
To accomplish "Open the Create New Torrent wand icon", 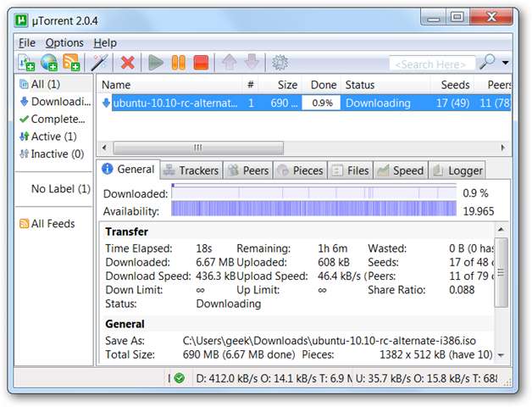I will (x=99, y=63).
